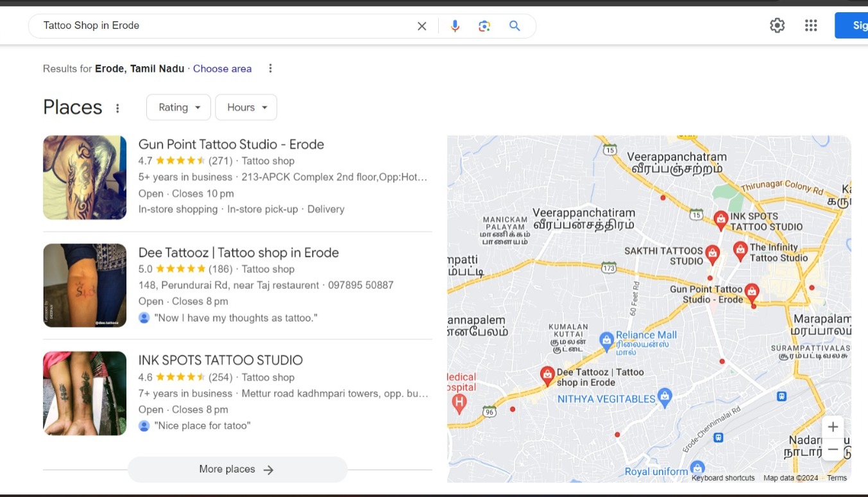Click the "Nice place for tatoo" review text
Screen dimensions: 868x497
click(x=202, y=426)
